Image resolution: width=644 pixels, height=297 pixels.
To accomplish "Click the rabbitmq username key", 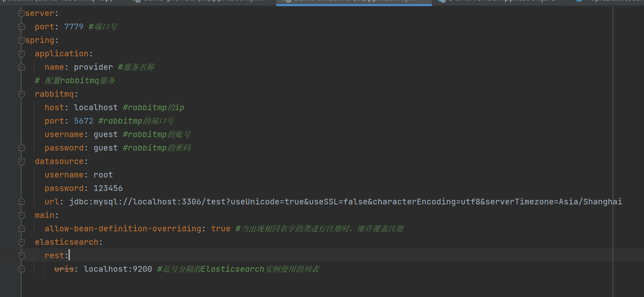I will point(64,135).
